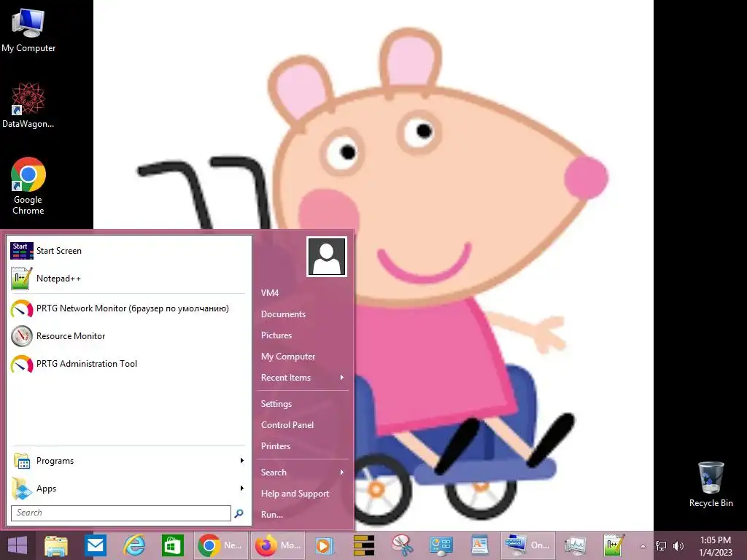The width and height of the screenshot is (747, 560).
Task: Open the WordPad document taskbar icon
Action: click(480, 545)
